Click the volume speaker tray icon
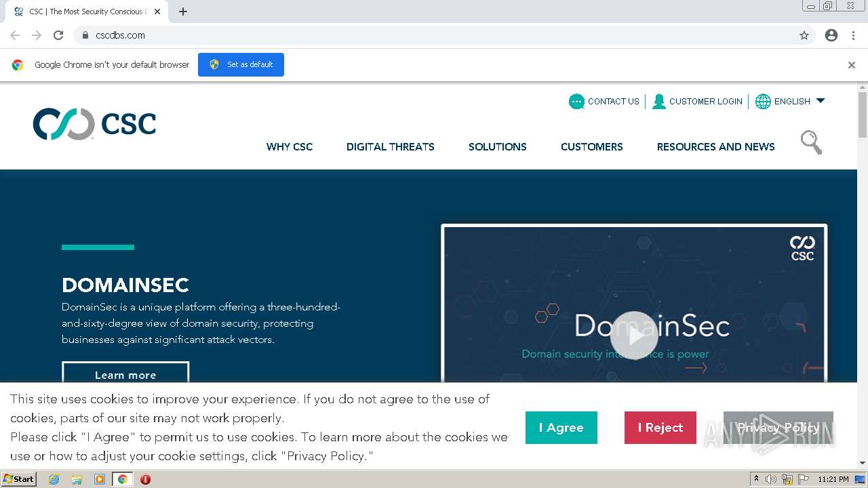This screenshot has height=488, width=868. 771,479
